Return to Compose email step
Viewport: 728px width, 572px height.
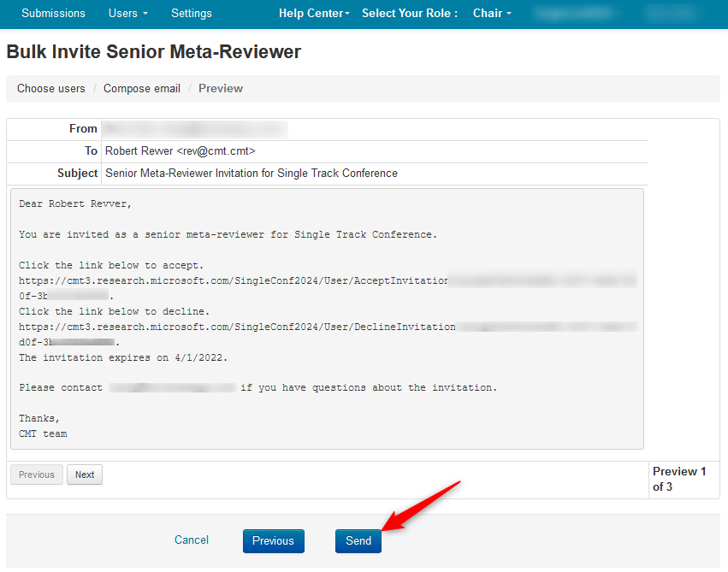point(142,89)
